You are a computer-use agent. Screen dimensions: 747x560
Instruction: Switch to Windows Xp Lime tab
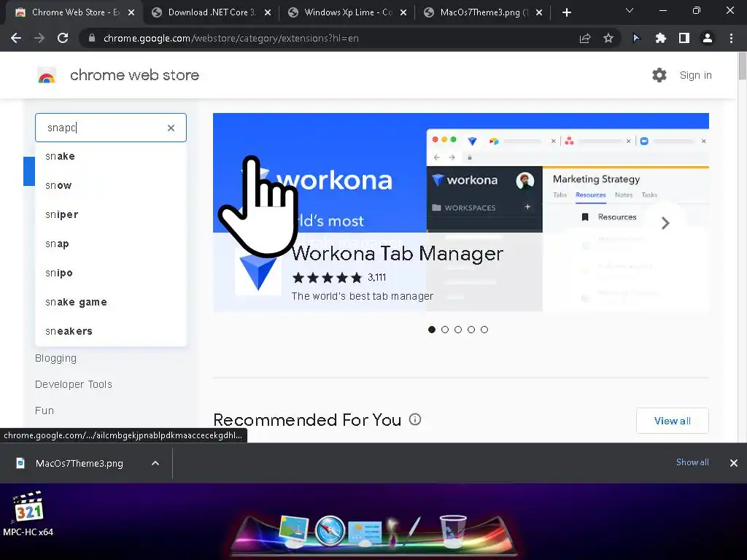click(348, 12)
